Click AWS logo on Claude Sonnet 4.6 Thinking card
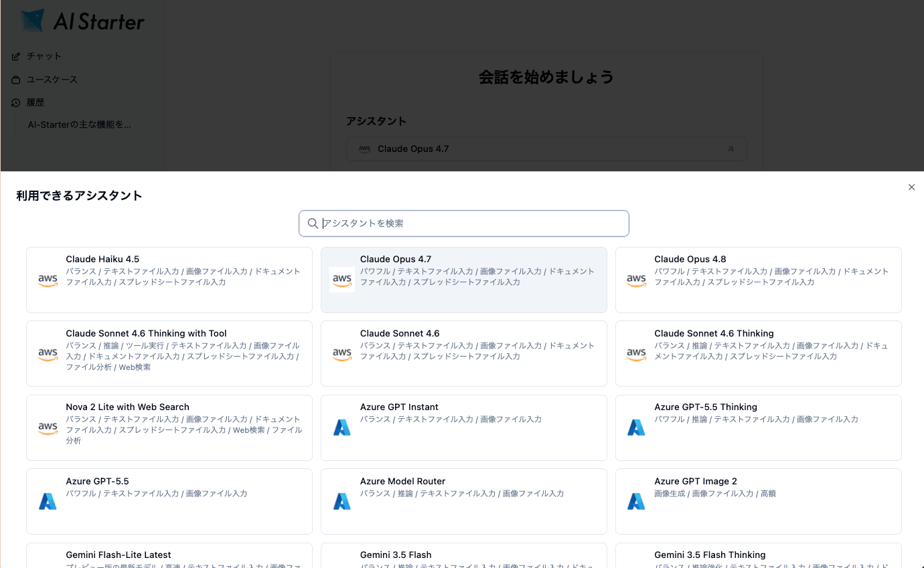Viewport: 924px width, 568px height. 636,354
